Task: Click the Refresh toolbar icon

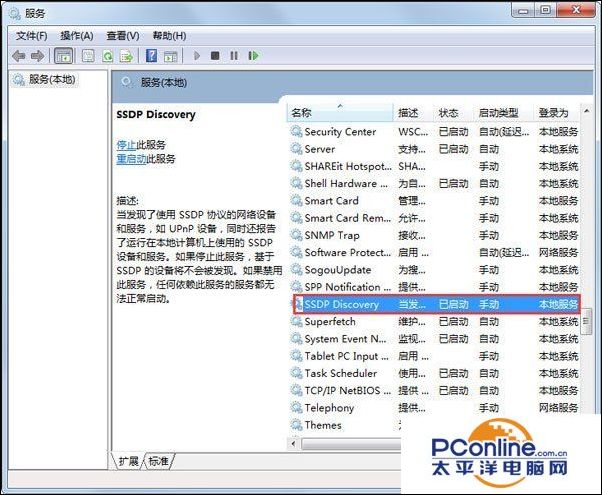Action: (108, 56)
